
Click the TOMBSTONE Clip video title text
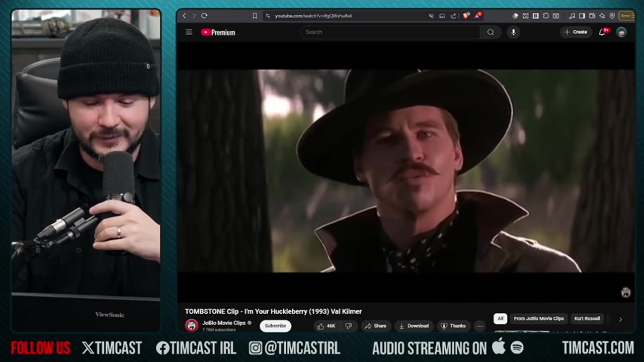(x=273, y=312)
